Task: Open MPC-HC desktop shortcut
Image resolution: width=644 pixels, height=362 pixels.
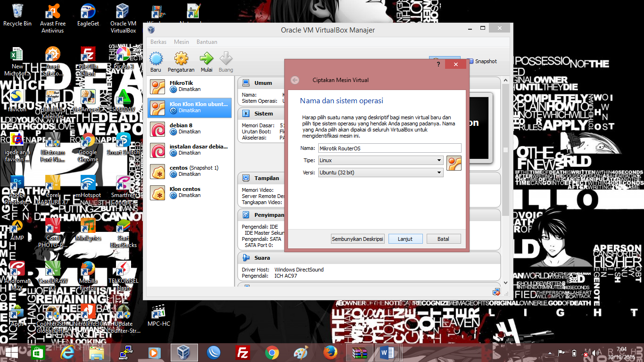Action: coord(158,315)
